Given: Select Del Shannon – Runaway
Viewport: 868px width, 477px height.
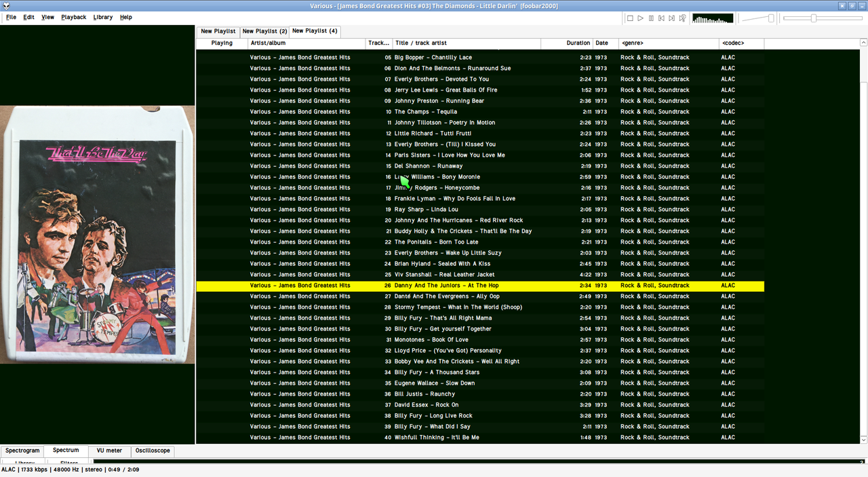Looking at the screenshot, I should tap(480, 166).
